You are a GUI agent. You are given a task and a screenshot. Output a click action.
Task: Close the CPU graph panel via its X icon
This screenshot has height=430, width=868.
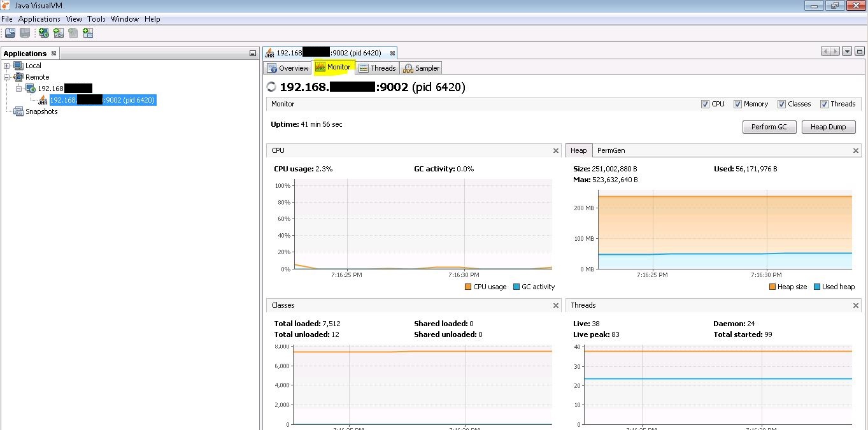pos(555,150)
